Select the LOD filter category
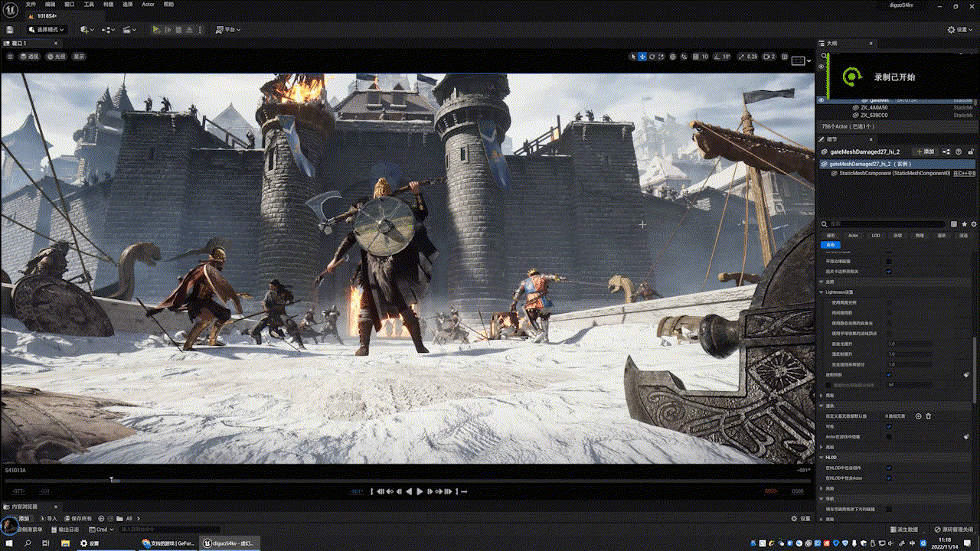The height and width of the screenshot is (551, 980). 876,236
